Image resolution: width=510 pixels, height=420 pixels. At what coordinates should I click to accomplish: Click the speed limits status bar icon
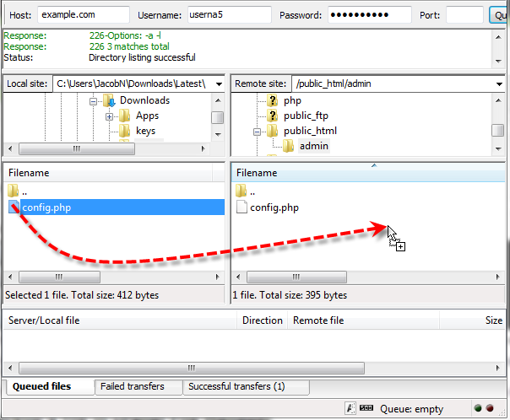[366, 407]
